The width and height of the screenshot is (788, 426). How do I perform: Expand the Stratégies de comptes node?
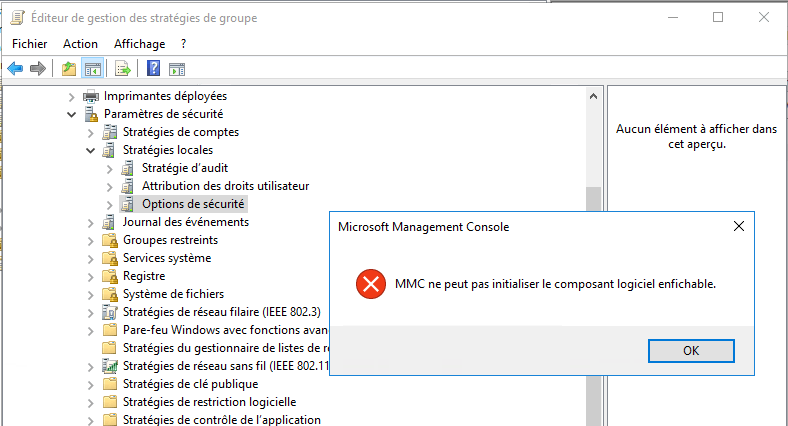tap(90, 133)
